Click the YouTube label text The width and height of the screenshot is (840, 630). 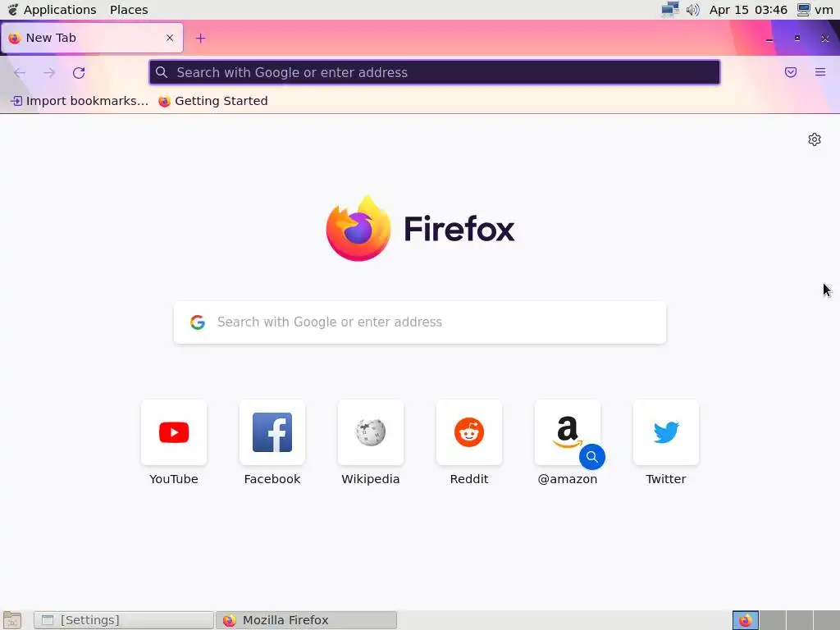[x=174, y=479]
